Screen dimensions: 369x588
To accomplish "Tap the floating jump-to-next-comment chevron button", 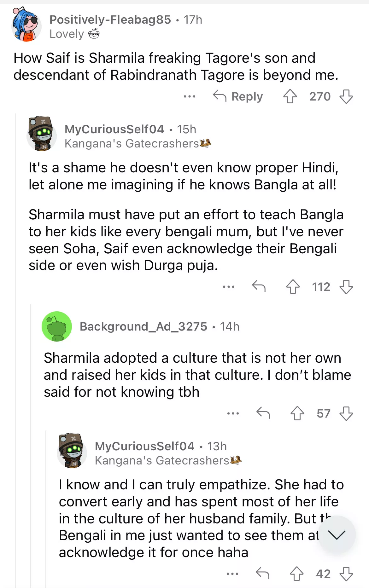I will coord(337,535).
